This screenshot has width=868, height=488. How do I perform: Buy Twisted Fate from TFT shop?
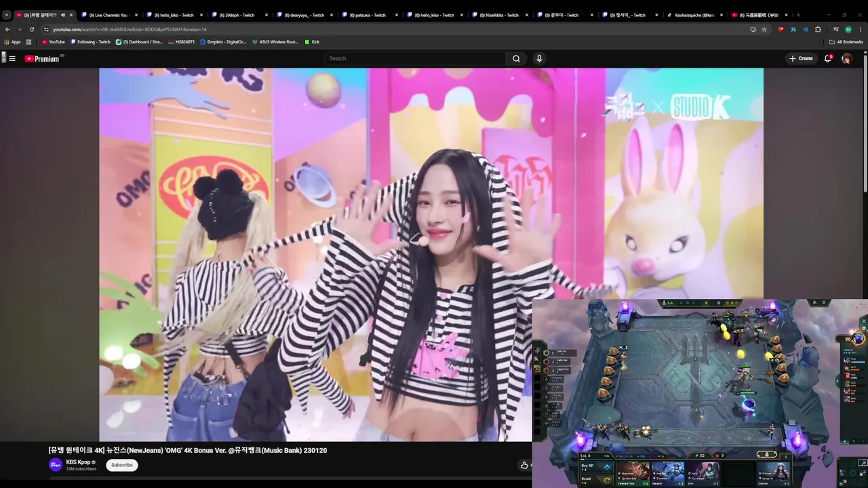point(632,474)
